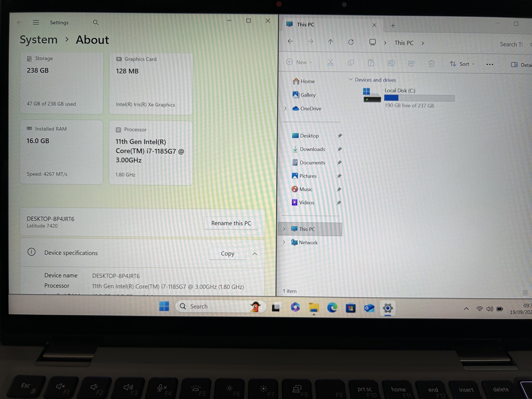Image resolution: width=532 pixels, height=399 pixels.
Task: Open the Desktop quick access folder
Action: pyautogui.click(x=305, y=136)
